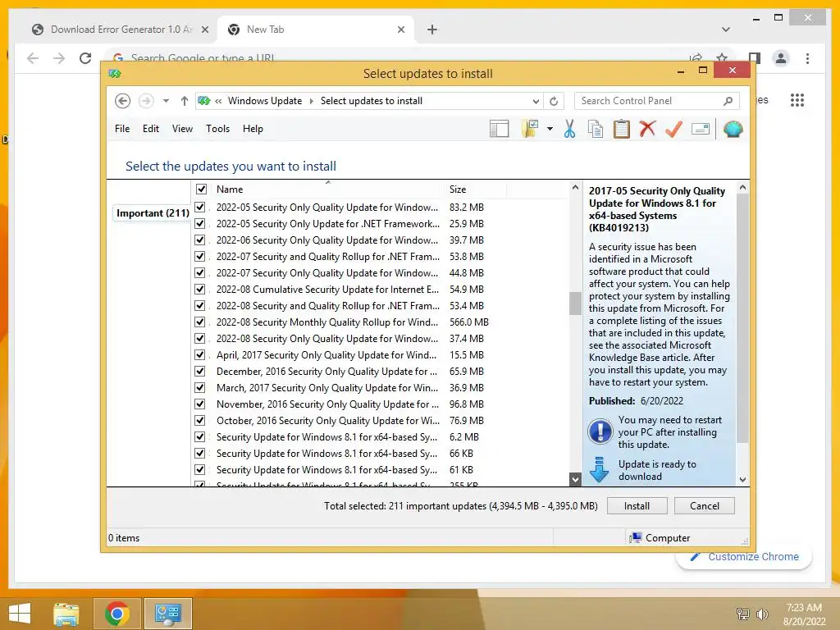The width and height of the screenshot is (840, 630).
Task: Click the Paste clipboard toolbar icon
Action: pos(622,129)
